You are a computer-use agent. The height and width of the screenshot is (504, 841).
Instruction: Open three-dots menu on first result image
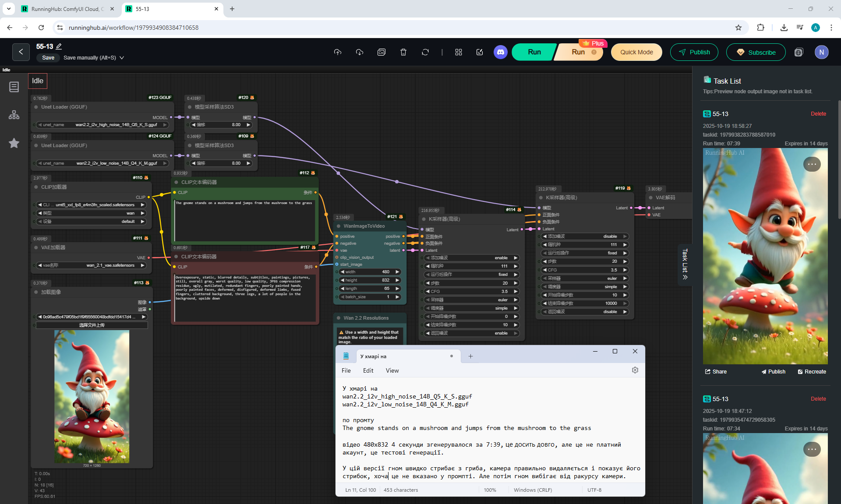812,164
